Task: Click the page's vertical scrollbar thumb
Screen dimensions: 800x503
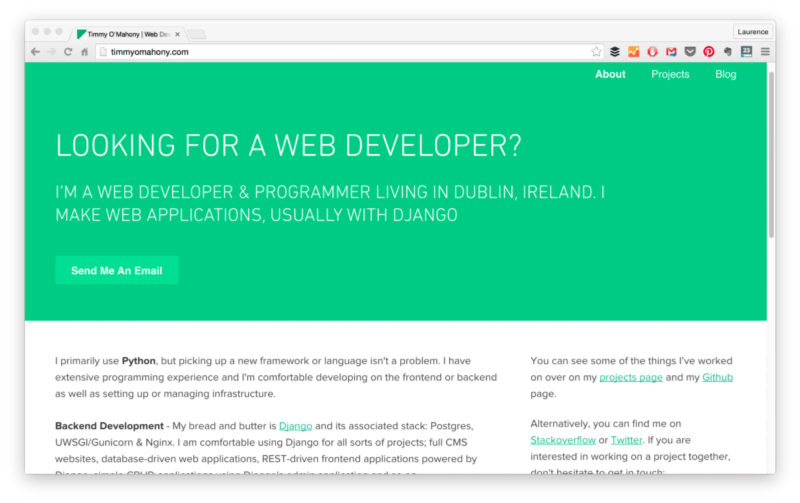Action: coord(771,153)
